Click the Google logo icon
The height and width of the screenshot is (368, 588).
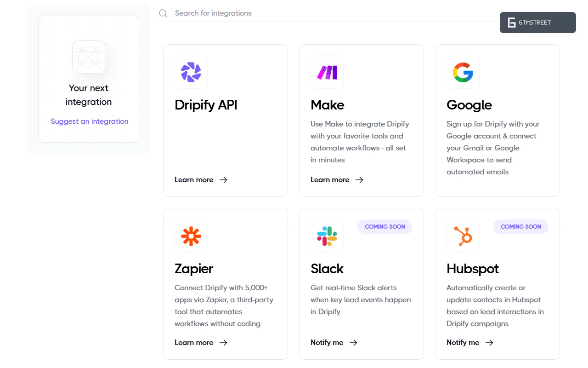click(x=463, y=72)
